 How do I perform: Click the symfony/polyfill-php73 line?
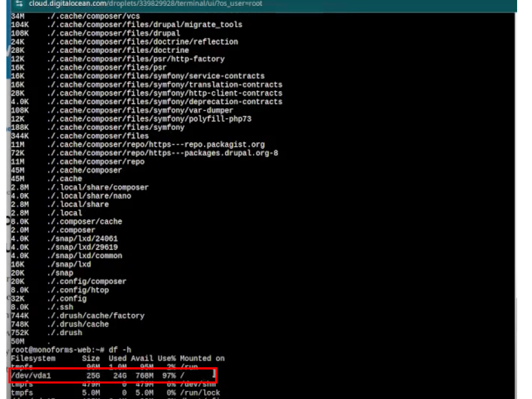click(x=131, y=119)
